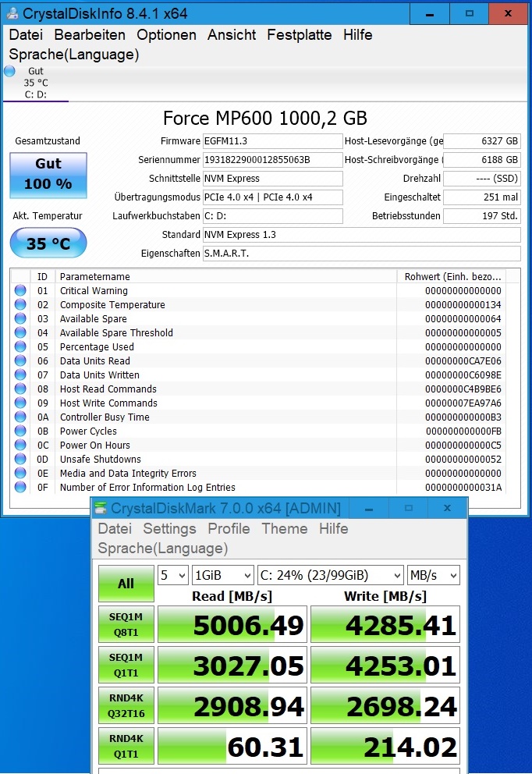Click the SEQ1M Q8T1 read result 5006.49
The height and width of the screenshot is (774, 532).
232,624
